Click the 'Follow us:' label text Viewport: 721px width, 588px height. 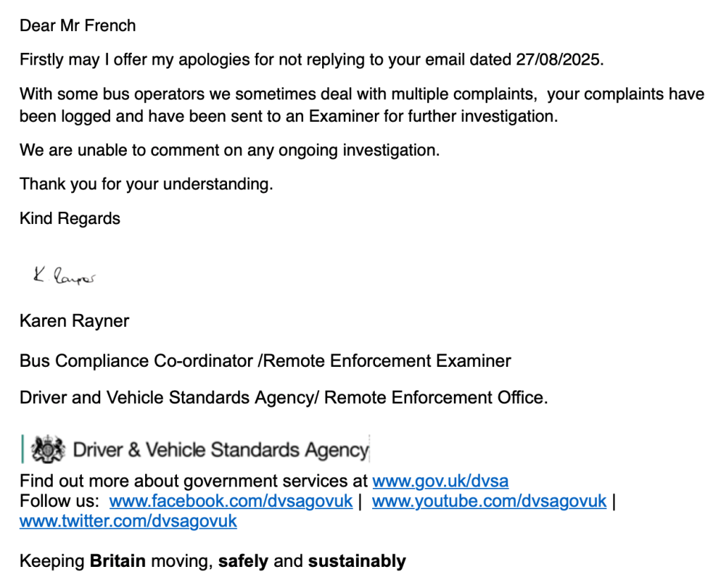click(59, 501)
